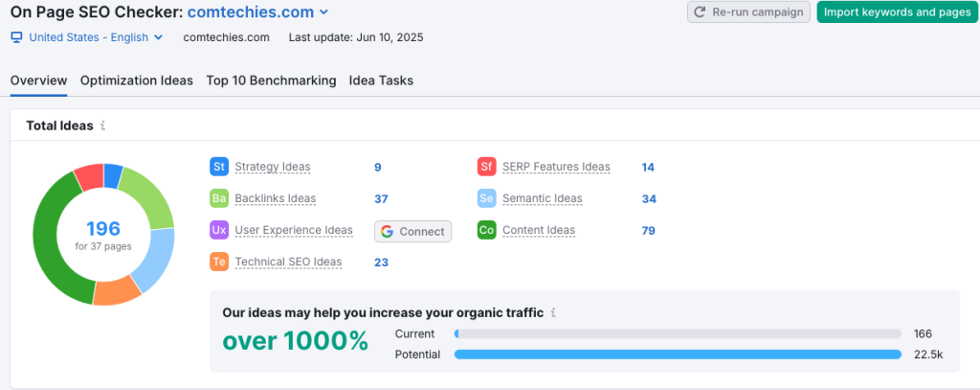Click the 'Last update: Jun 10, 2025' text

coord(356,37)
